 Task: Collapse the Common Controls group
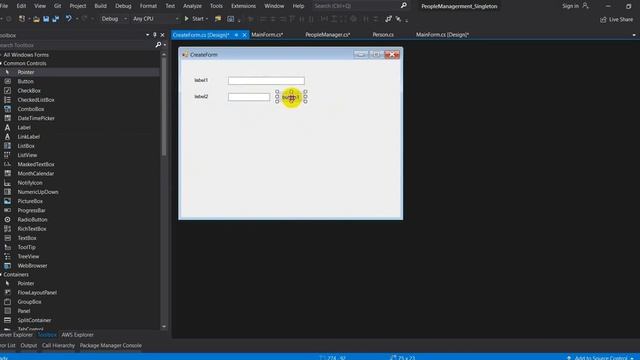coord(24,63)
